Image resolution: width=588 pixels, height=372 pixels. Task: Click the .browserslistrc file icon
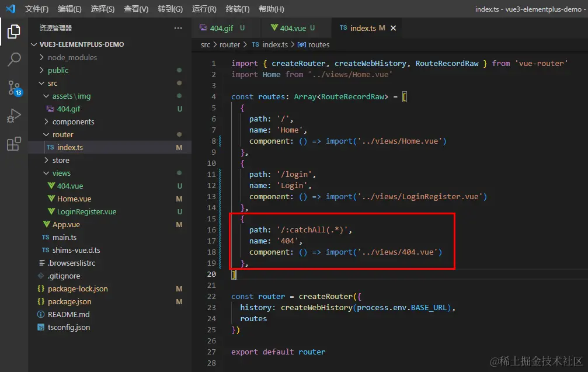[42, 263]
